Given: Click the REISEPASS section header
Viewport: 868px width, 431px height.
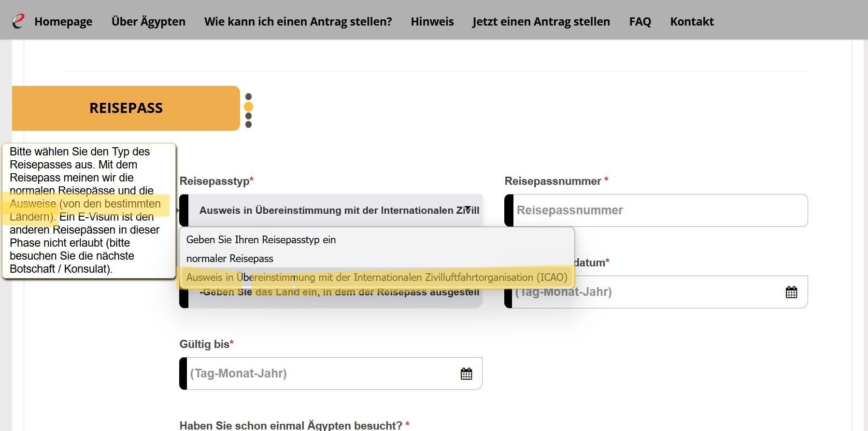Looking at the screenshot, I should [126, 108].
